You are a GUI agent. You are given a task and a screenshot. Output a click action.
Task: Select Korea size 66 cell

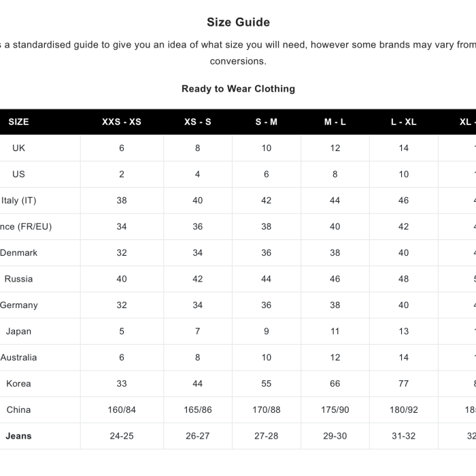(x=335, y=384)
